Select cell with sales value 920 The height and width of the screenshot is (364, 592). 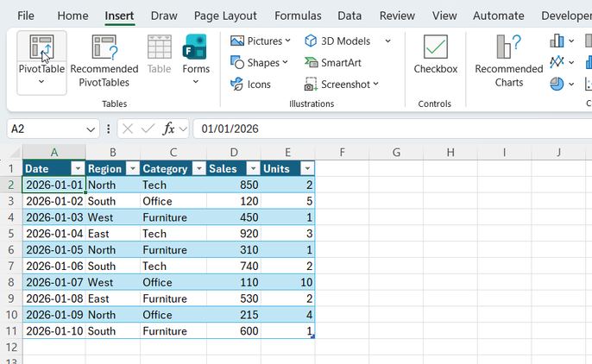(234, 234)
